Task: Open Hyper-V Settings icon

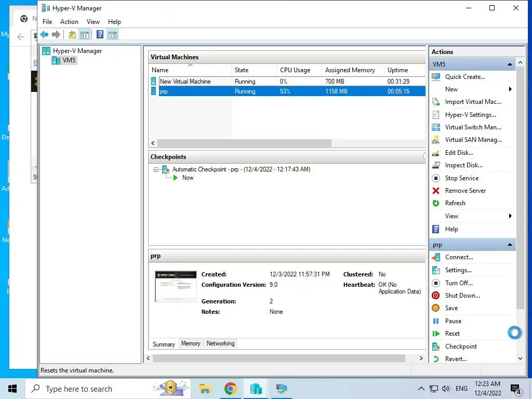Action: pos(436,115)
